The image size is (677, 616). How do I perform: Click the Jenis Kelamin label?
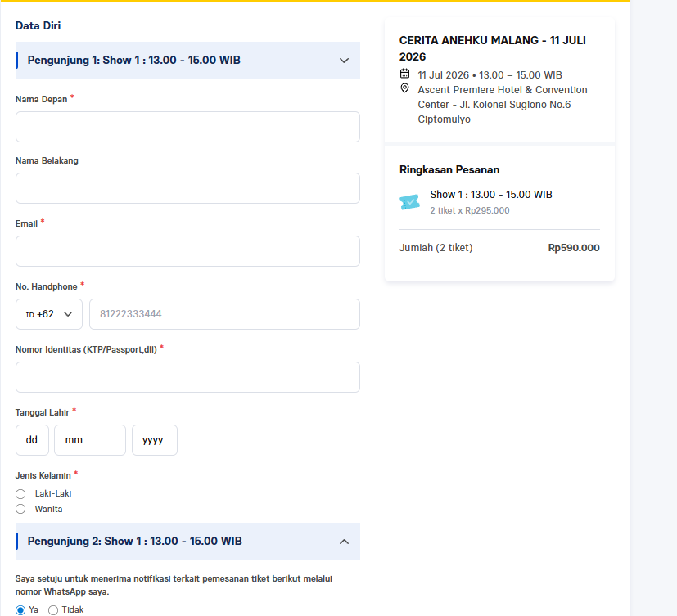(43, 475)
